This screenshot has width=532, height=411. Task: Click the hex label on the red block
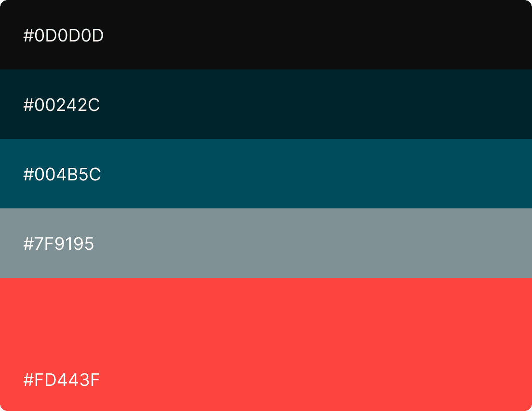point(61,380)
